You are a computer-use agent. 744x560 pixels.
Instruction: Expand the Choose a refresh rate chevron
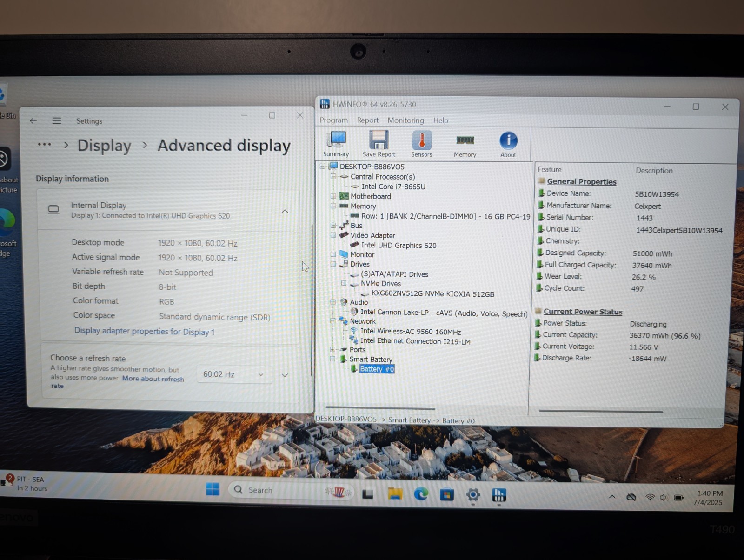[x=285, y=375]
